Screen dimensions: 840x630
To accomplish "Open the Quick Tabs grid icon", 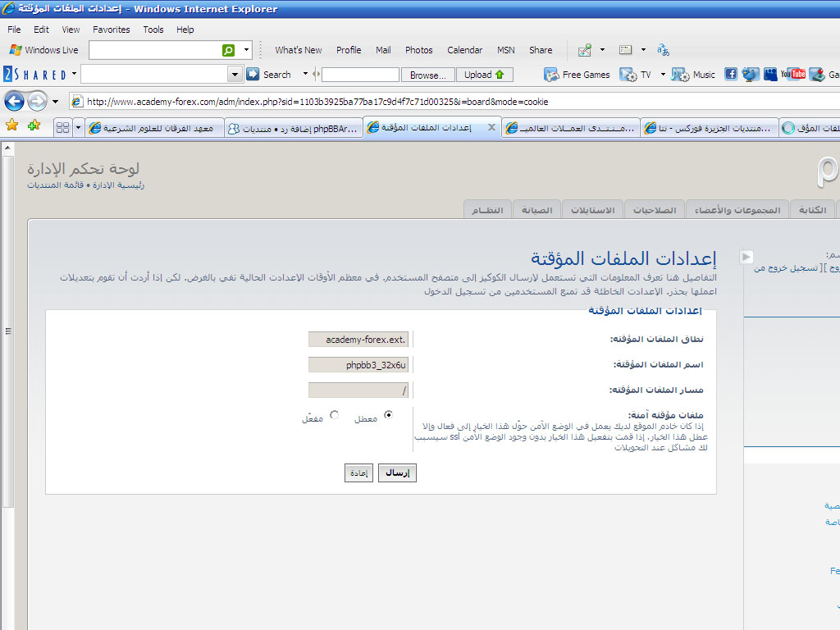I will pyautogui.click(x=62, y=128).
